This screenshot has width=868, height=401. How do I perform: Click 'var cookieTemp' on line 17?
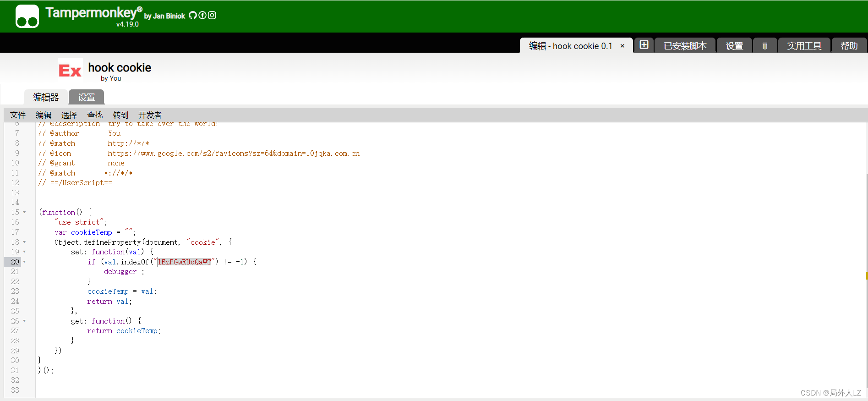[83, 232]
